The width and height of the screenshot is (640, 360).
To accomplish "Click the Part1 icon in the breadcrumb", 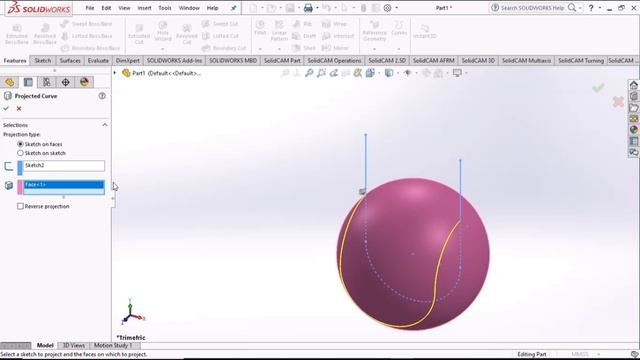I will [x=126, y=73].
